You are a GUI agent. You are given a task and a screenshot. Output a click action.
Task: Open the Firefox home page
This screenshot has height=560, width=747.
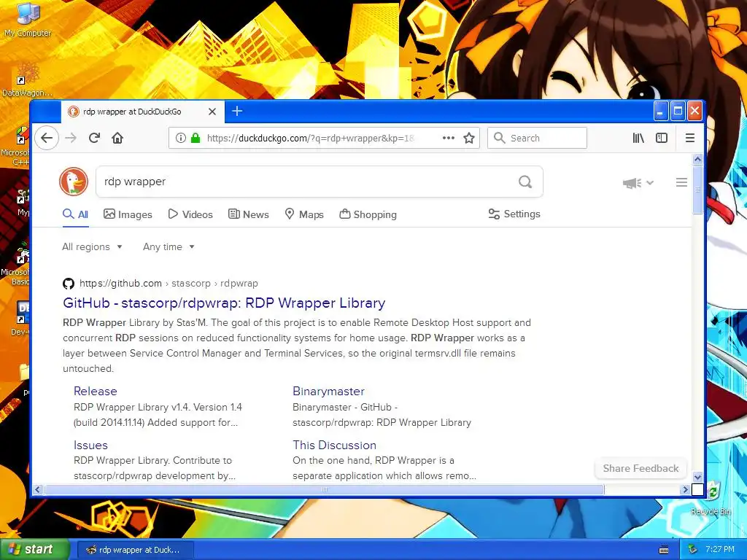pos(117,138)
